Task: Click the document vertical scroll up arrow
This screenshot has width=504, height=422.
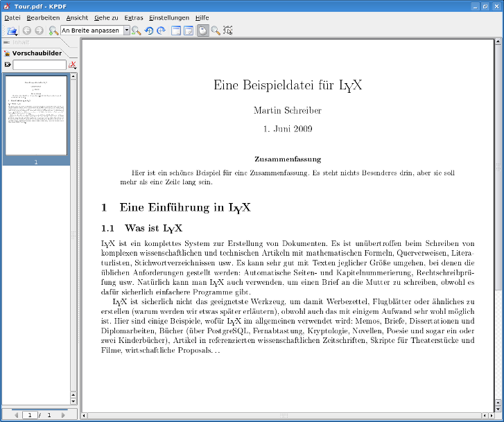Action: [498, 41]
